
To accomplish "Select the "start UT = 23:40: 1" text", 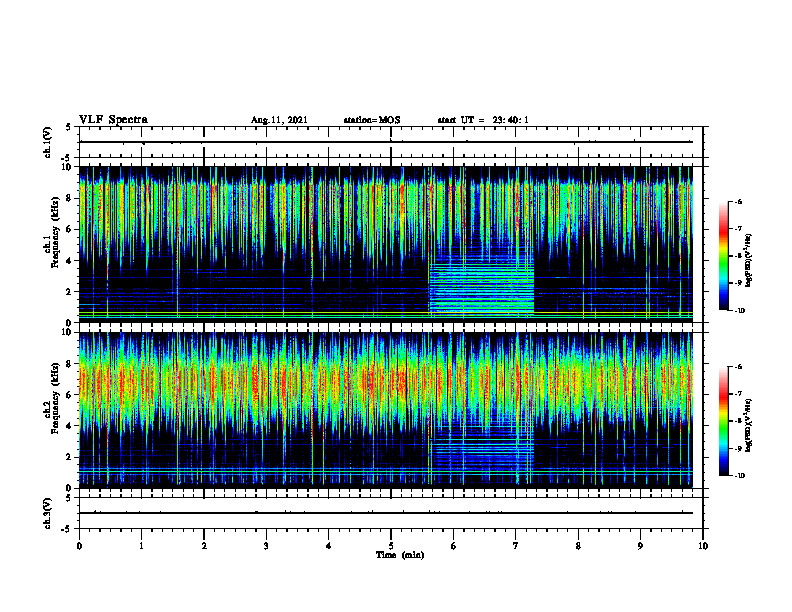I will (x=483, y=120).
